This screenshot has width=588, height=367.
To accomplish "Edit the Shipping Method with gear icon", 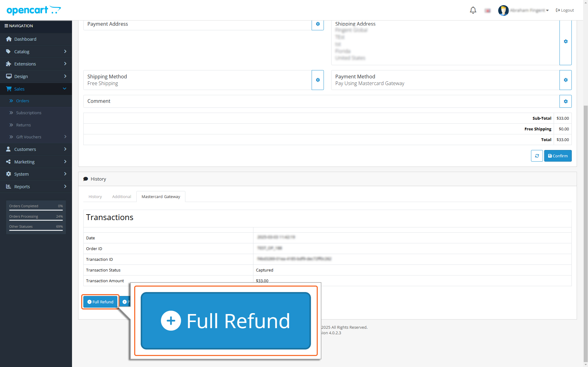I will coord(318,80).
